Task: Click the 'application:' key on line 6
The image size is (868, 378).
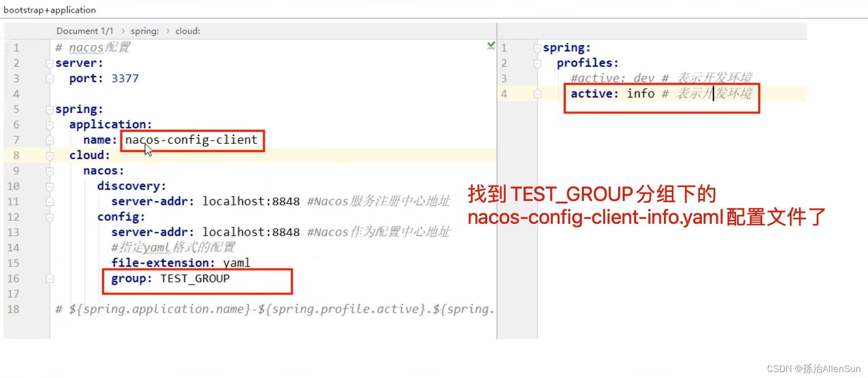Action: click(110, 124)
